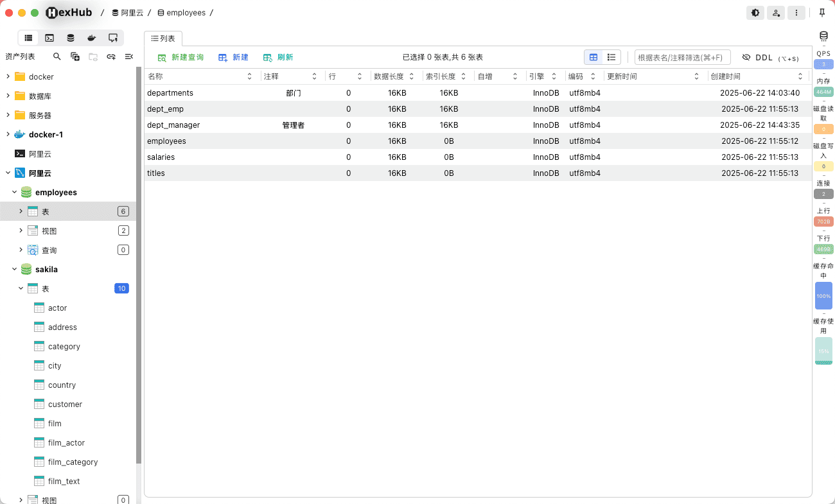The image size is (835, 504).
Task: Switch to list view layout toggle
Action: coord(611,57)
